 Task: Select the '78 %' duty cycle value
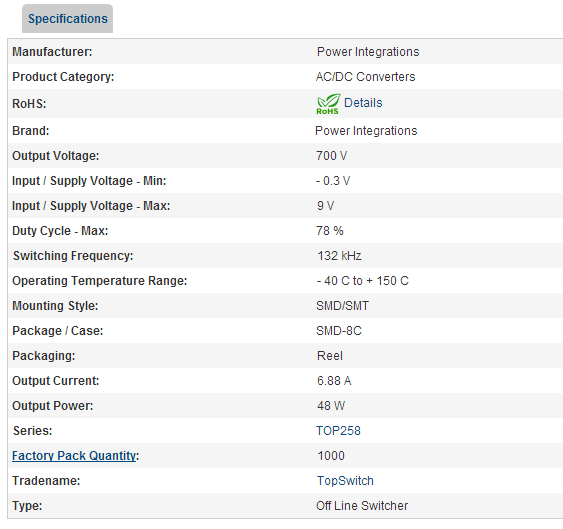point(330,231)
